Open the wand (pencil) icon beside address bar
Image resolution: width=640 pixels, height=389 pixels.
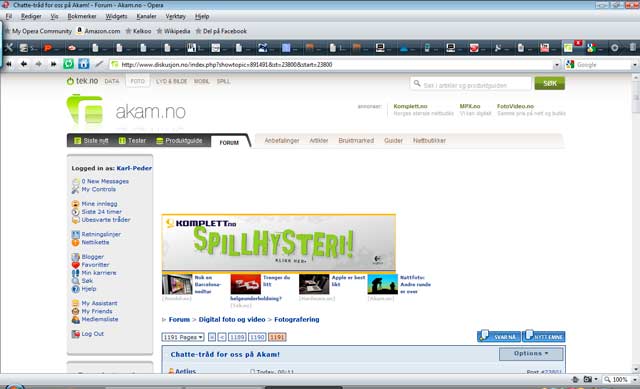pos(99,64)
